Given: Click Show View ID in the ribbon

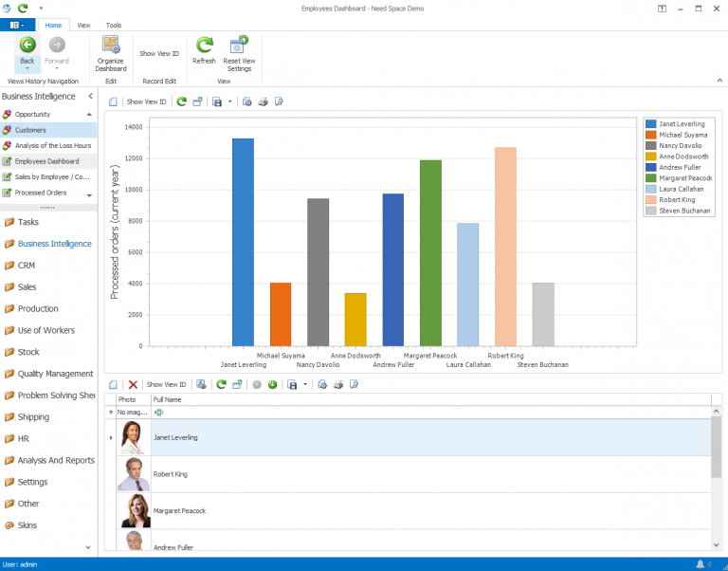Looking at the screenshot, I should click(159, 54).
